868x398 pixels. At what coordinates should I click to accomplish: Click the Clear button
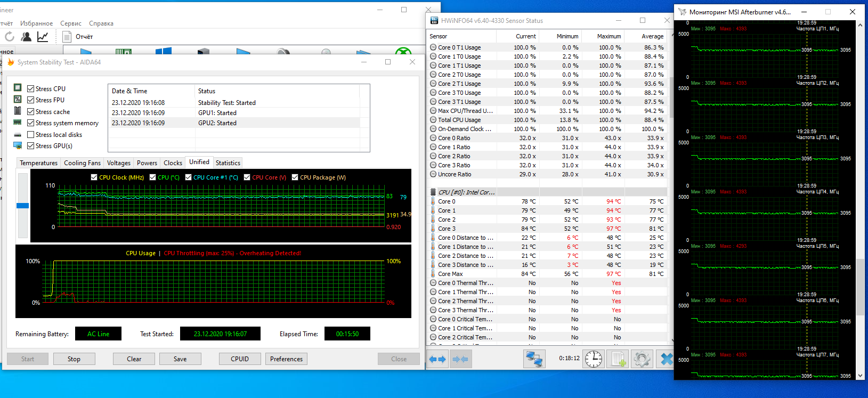134,359
